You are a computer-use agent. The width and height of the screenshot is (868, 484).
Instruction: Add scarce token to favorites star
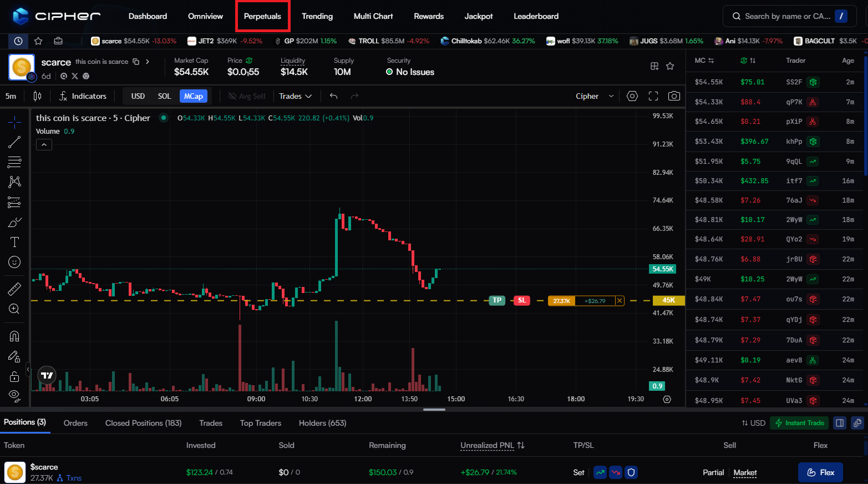670,66
